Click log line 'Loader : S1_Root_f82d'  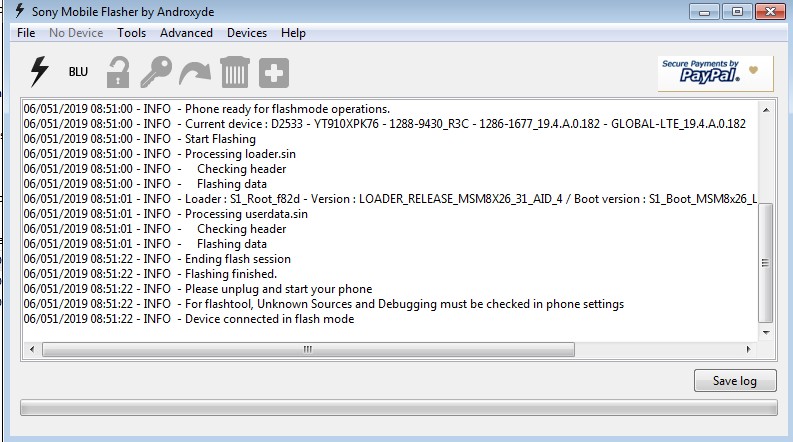390,199
